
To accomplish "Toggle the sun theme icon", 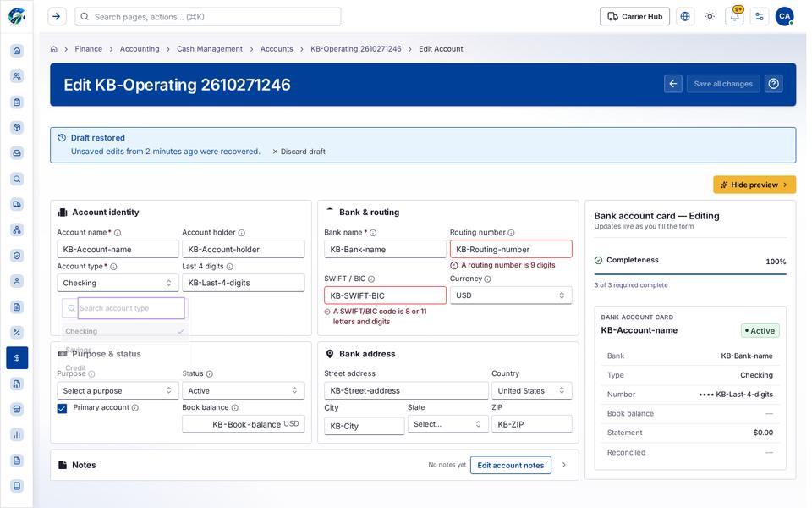I will [x=710, y=17].
